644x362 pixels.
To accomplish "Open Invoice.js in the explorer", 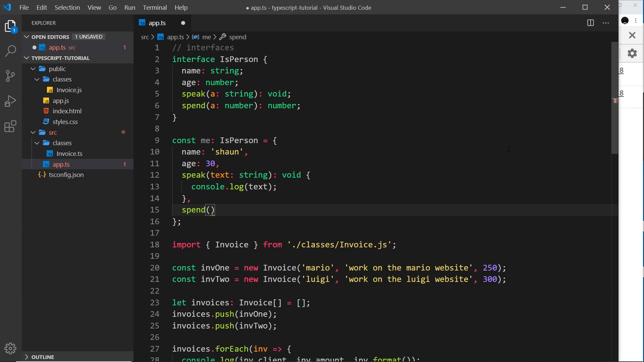I will 69,90.
